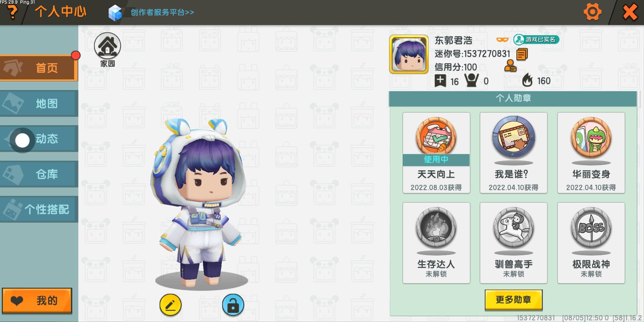Open the 创作者服务平台 link

(x=162, y=12)
